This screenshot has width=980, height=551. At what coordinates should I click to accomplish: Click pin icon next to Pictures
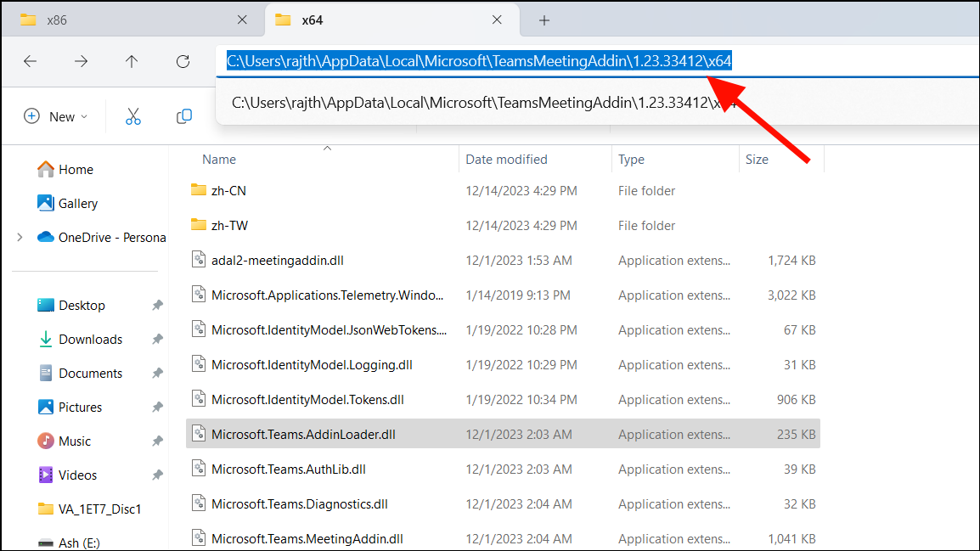coord(157,408)
